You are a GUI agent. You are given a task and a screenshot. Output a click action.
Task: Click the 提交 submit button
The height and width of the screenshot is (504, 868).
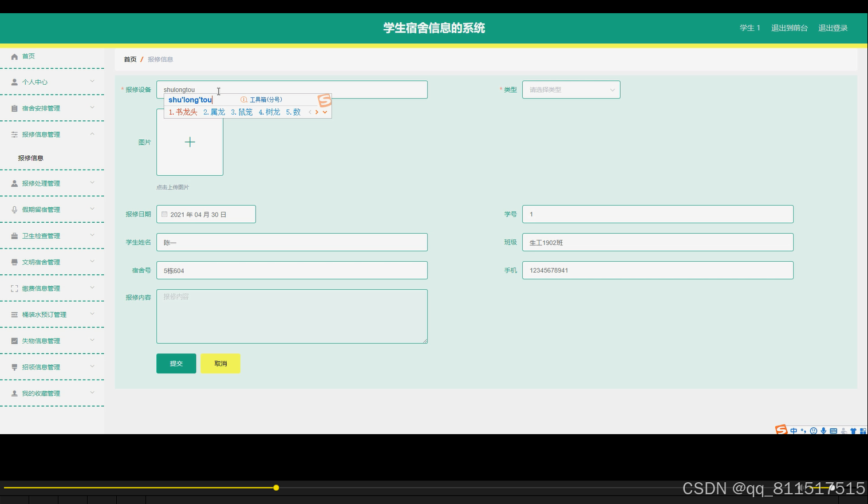pos(176,364)
